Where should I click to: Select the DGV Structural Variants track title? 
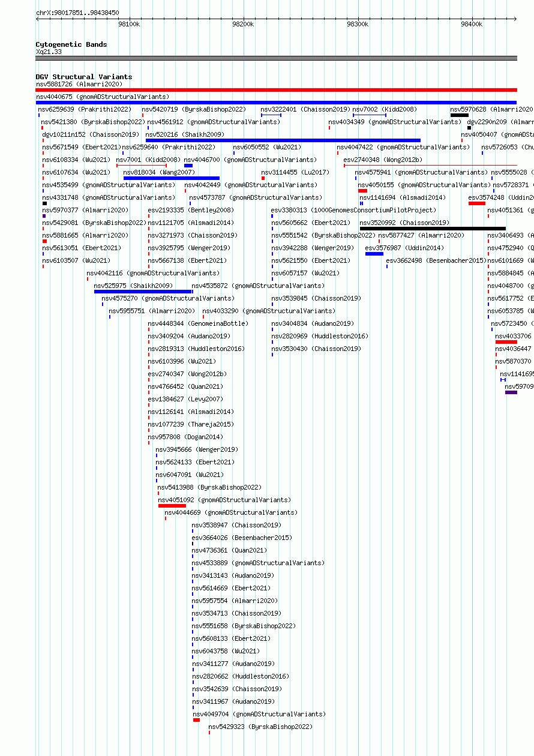click(x=84, y=77)
